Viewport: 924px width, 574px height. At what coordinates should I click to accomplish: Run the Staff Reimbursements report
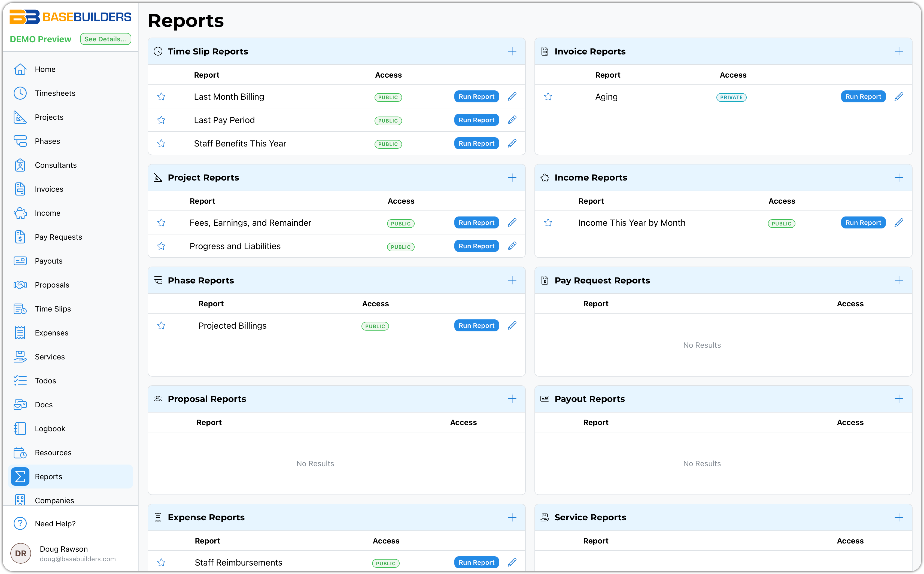point(476,562)
